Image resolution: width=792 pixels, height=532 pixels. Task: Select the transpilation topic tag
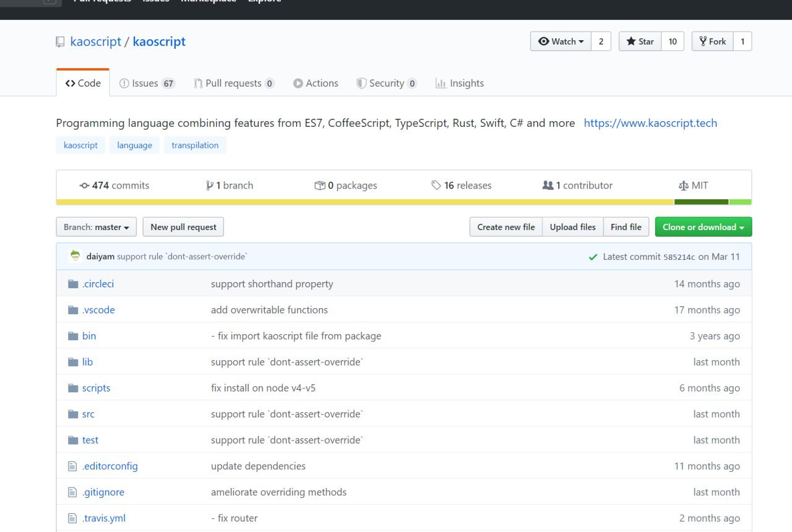coord(195,145)
